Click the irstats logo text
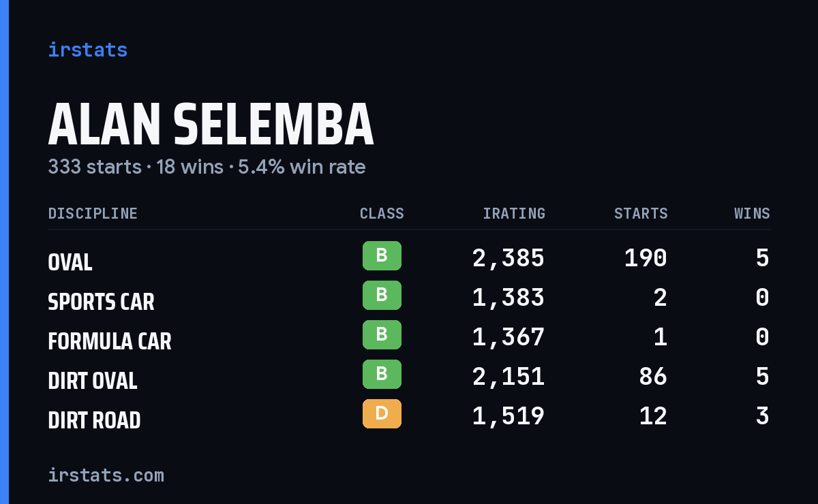Image resolution: width=818 pixels, height=504 pixels. pyautogui.click(x=88, y=50)
